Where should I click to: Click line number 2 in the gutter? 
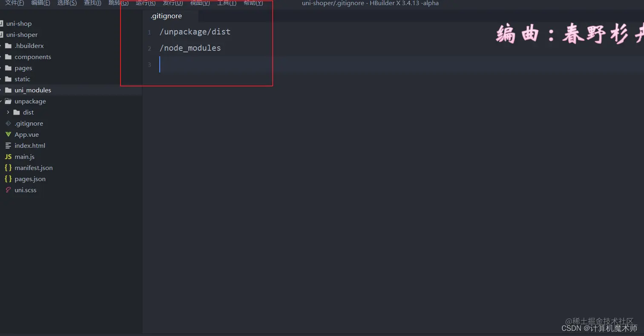coord(149,49)
